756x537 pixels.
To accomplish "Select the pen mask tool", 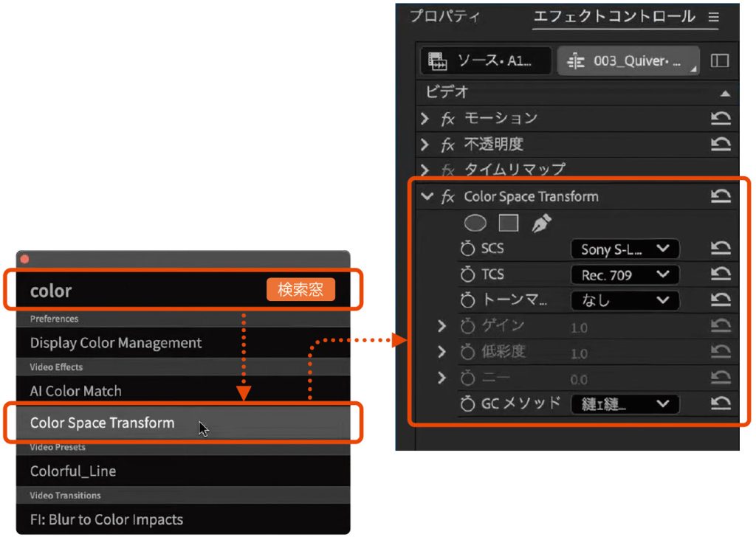I will pos(541,223).
